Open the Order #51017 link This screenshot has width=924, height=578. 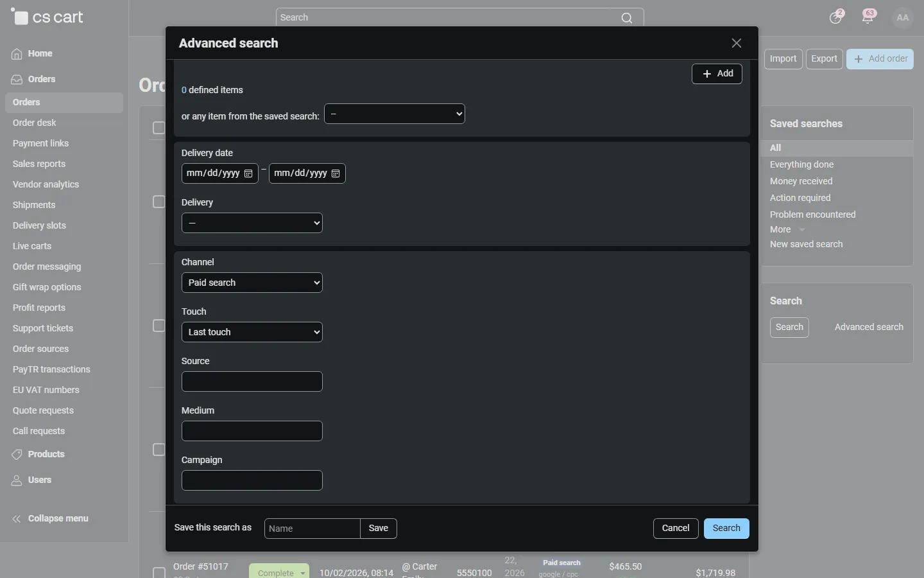coord(201,566)
